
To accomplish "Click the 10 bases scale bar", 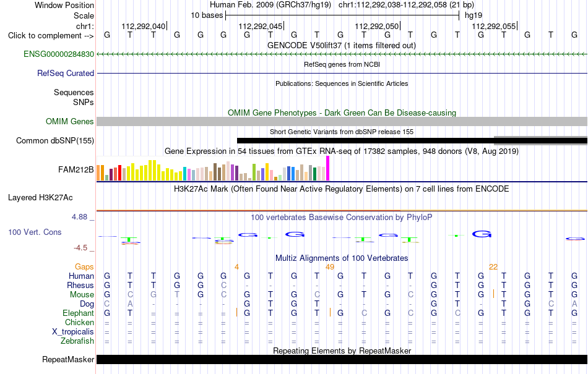I will pyautogui.click(x=342, y=15).
